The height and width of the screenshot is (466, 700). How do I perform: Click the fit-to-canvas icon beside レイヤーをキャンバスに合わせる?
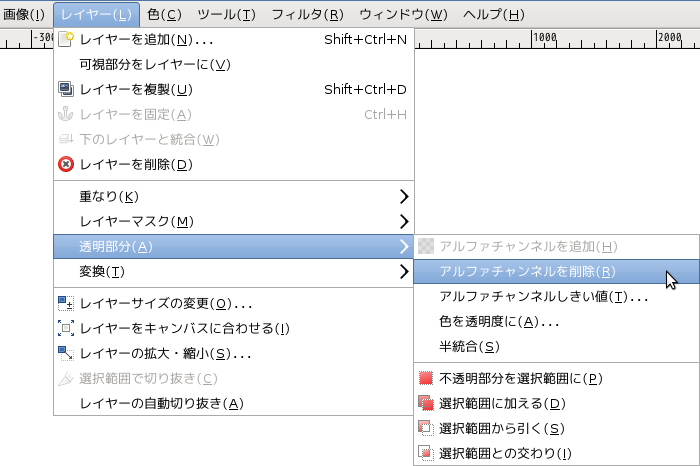click(x=66, y=328)
